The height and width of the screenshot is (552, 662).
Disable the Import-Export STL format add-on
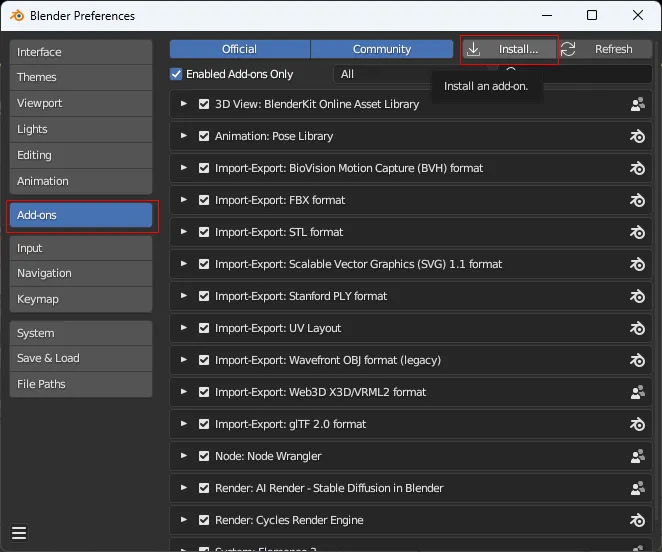(204, 232)
